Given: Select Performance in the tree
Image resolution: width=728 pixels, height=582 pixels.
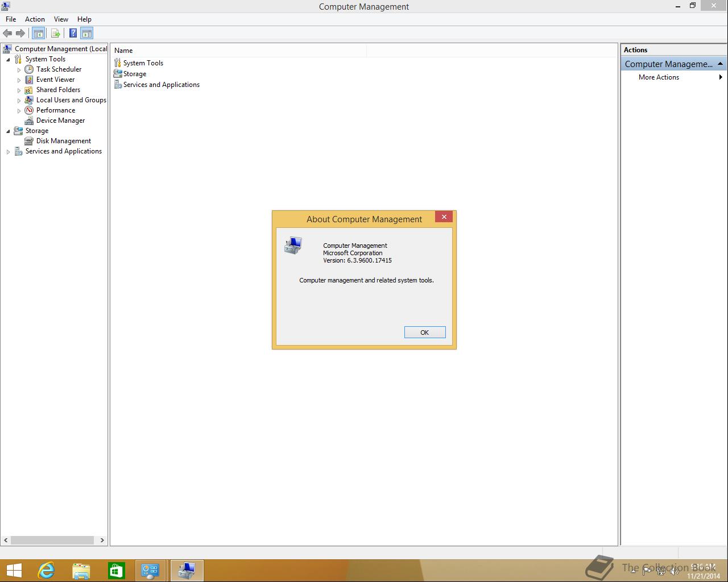Looking at the screenshot, I should point(56,110).
